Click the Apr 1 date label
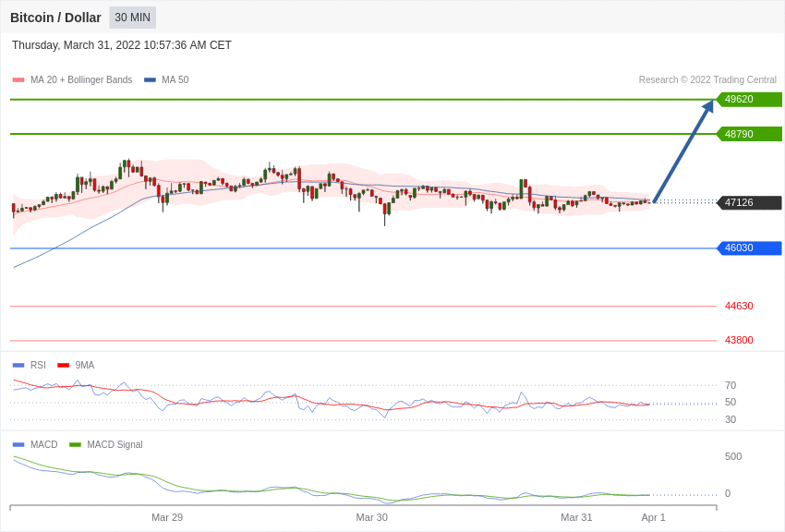 (653, 517)
